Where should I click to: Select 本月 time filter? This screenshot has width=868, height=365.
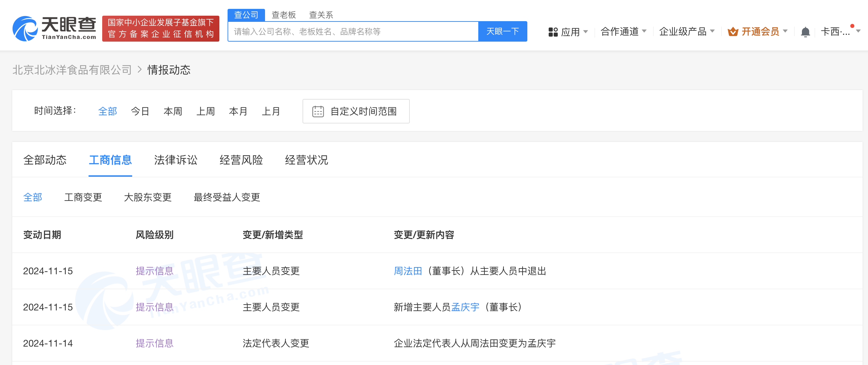point(238,111)
